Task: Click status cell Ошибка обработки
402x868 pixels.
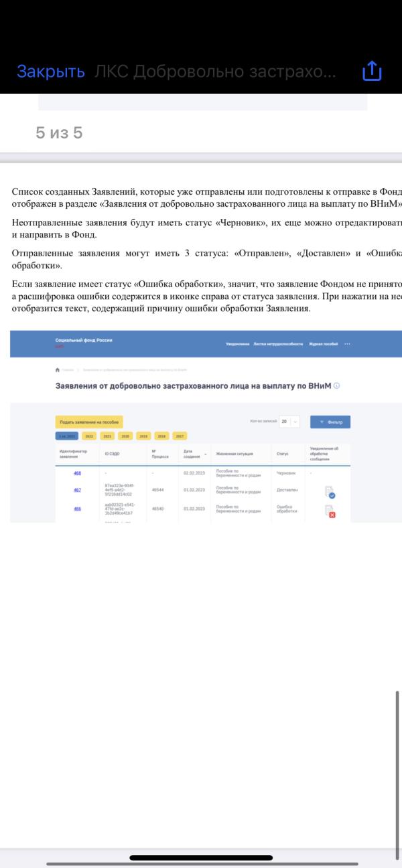Action: tap(287, 509)
